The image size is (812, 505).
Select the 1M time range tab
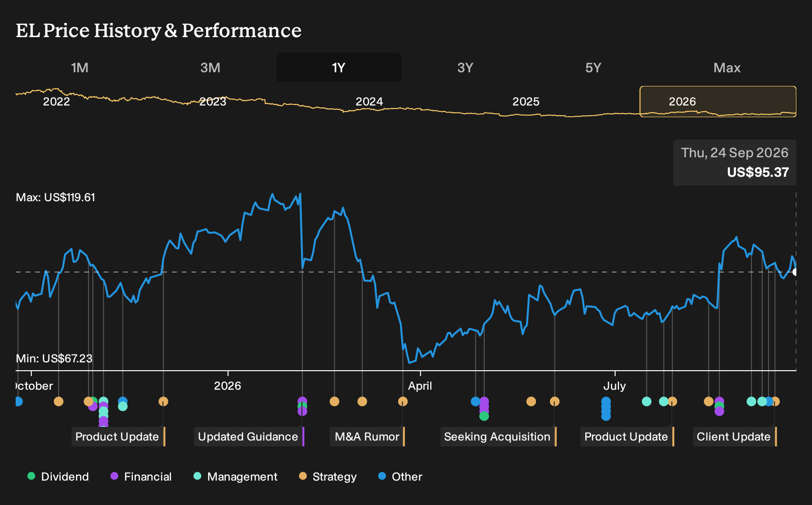coord(80,67)
